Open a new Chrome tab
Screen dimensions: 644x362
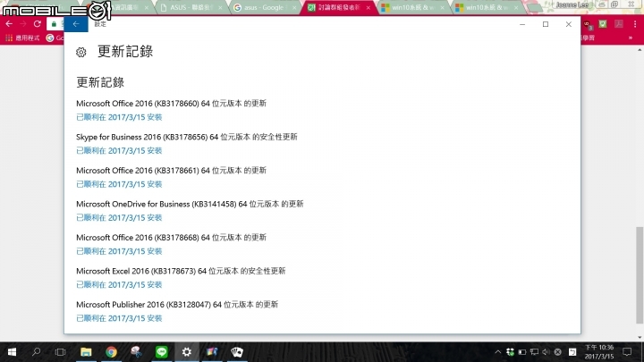[534, 8]
